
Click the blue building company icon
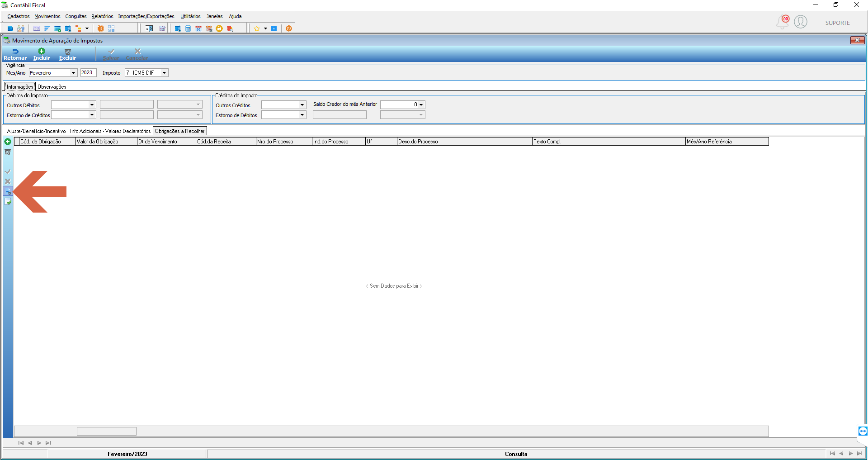coord(10,28)
